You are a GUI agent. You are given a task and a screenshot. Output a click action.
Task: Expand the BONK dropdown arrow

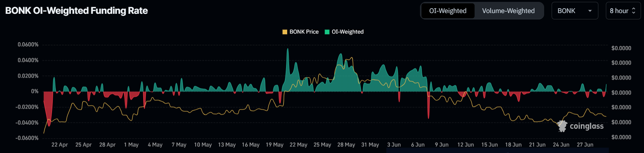coord(590,11)
